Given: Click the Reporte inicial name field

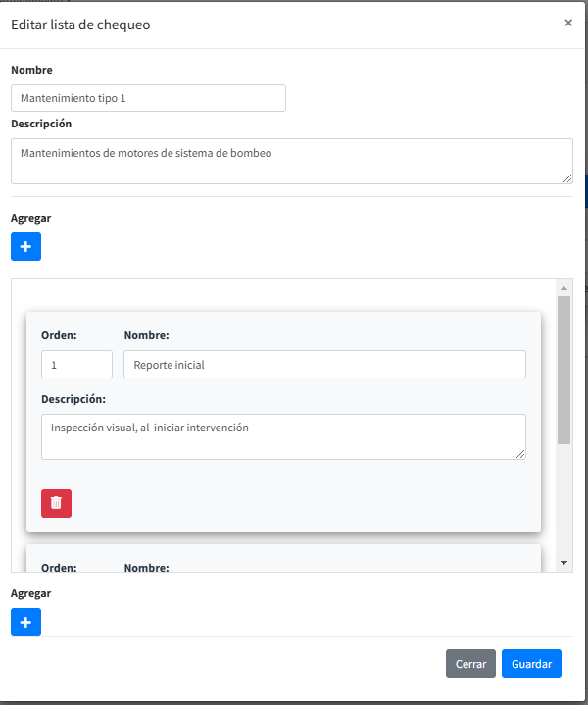Looking at the screenshot, I should click(324, 365).
